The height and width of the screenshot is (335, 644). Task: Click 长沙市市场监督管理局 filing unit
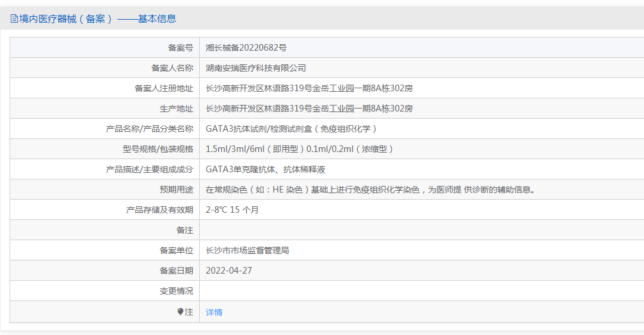point(247,250)
